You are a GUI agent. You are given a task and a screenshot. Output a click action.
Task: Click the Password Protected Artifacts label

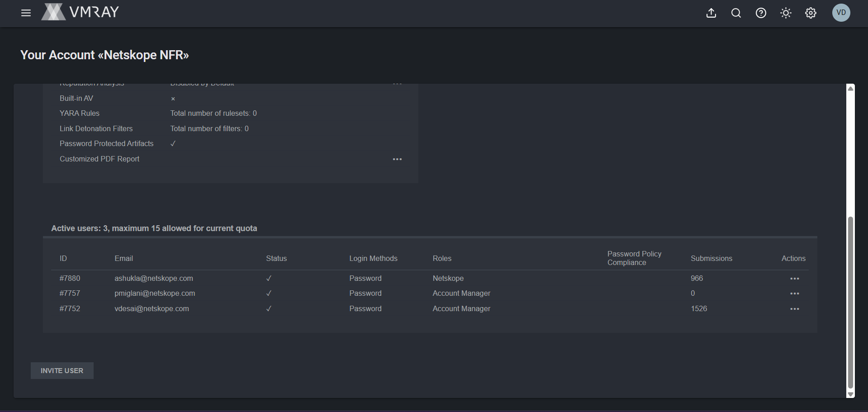pyautogui.click(x=107, y=143)
